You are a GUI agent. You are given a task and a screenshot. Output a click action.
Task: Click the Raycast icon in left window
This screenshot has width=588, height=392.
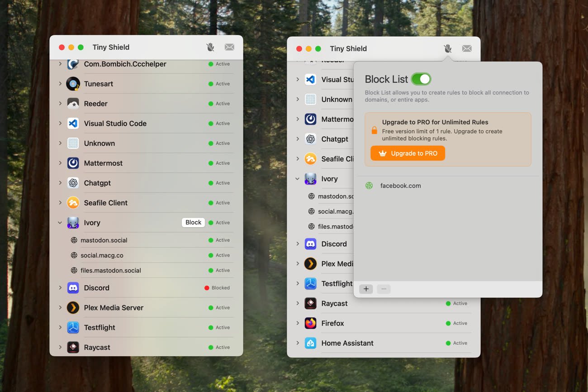(73, 347)
